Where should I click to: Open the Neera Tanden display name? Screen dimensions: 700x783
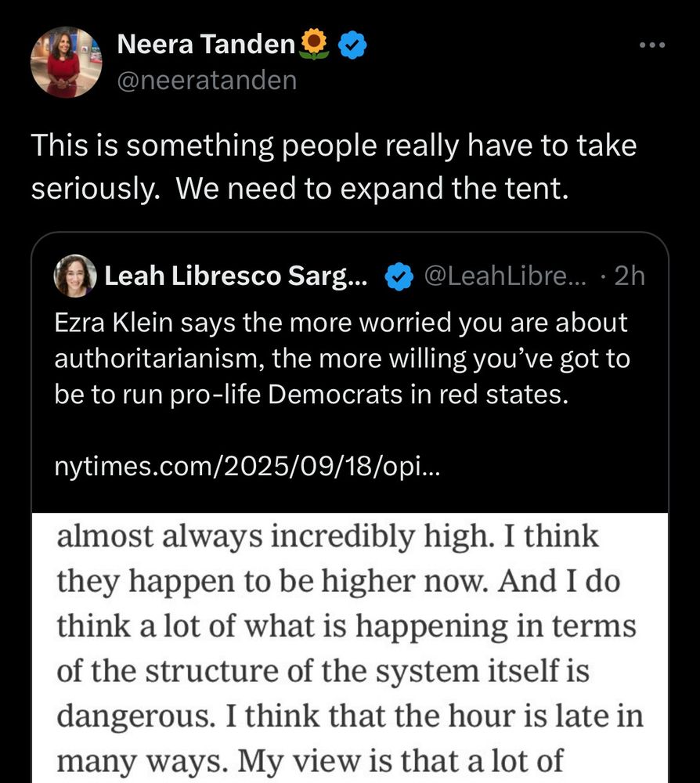206,45
